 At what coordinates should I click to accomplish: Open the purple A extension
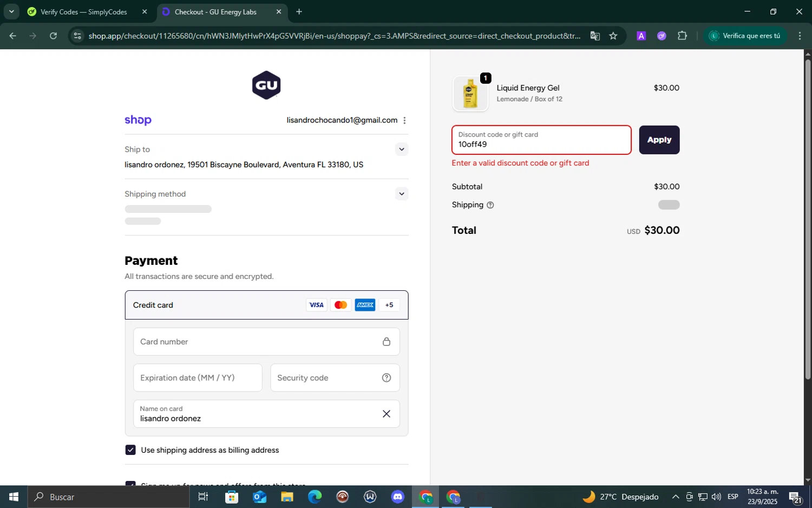click(641, 36)
